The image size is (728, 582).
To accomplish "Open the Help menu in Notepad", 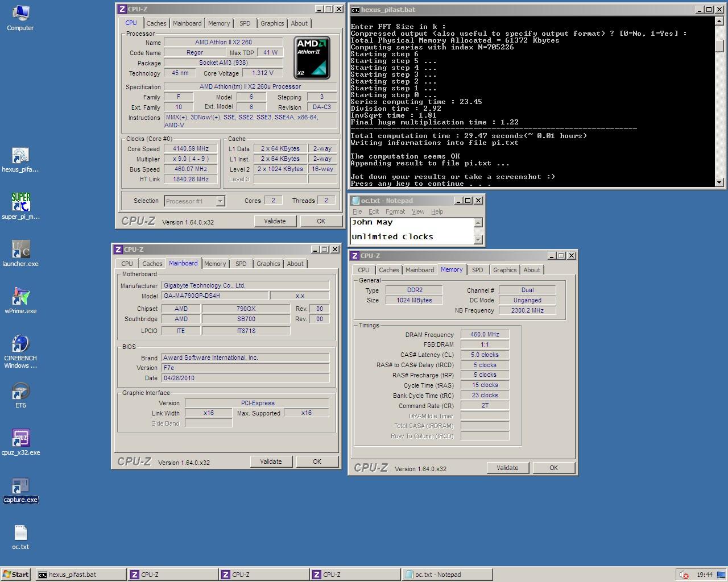I will coord(437,211).
